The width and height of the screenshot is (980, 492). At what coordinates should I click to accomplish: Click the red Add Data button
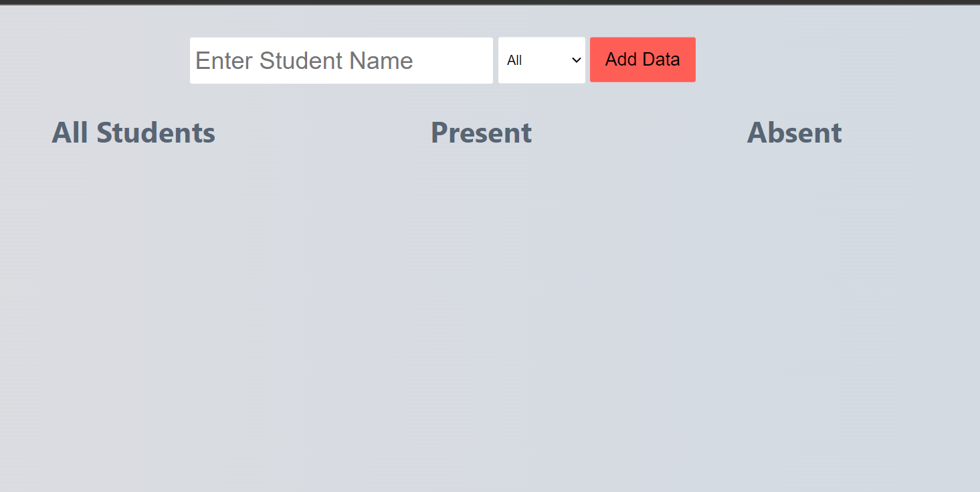pos(643,60)
